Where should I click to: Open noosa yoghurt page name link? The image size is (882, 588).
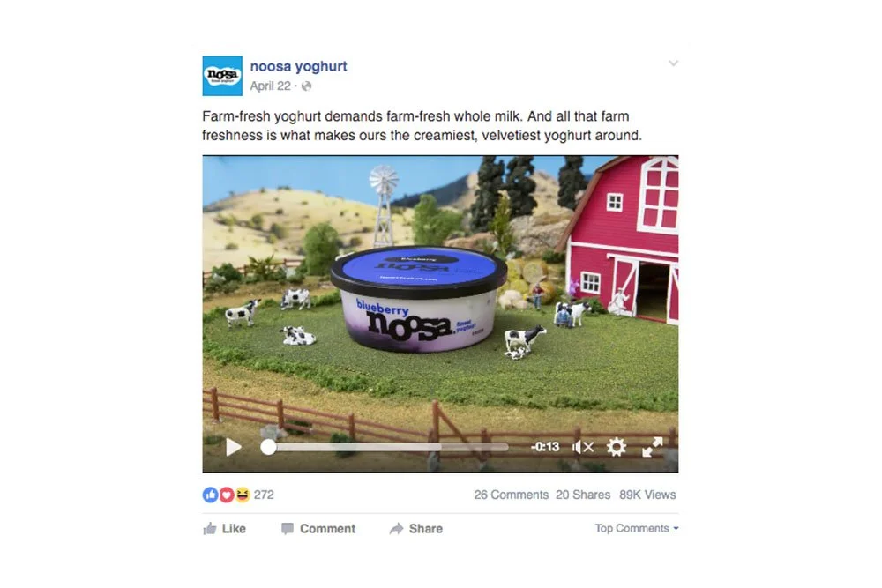299,66
